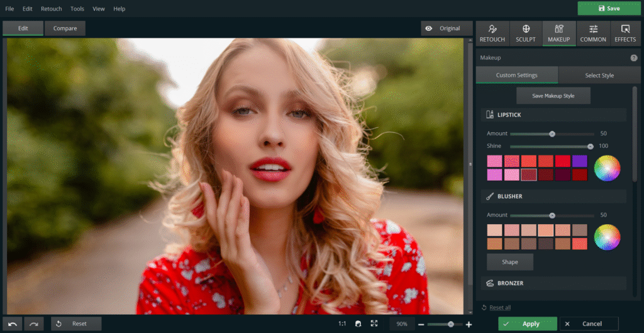The height and width of the screenshot is (333, 644).
Task: Select the Custom Settings tab
Action: (517, 76)
